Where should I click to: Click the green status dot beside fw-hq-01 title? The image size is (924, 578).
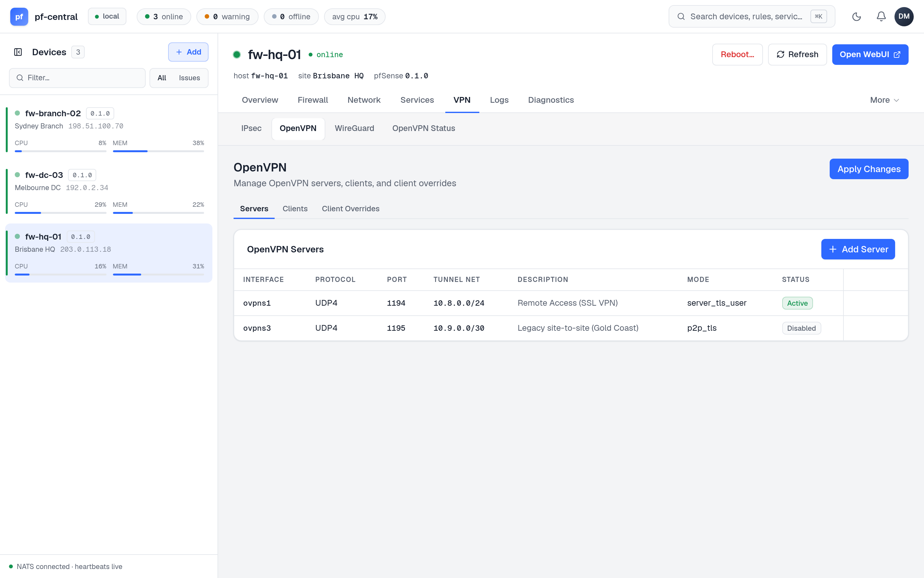click(x=237, y=55)
